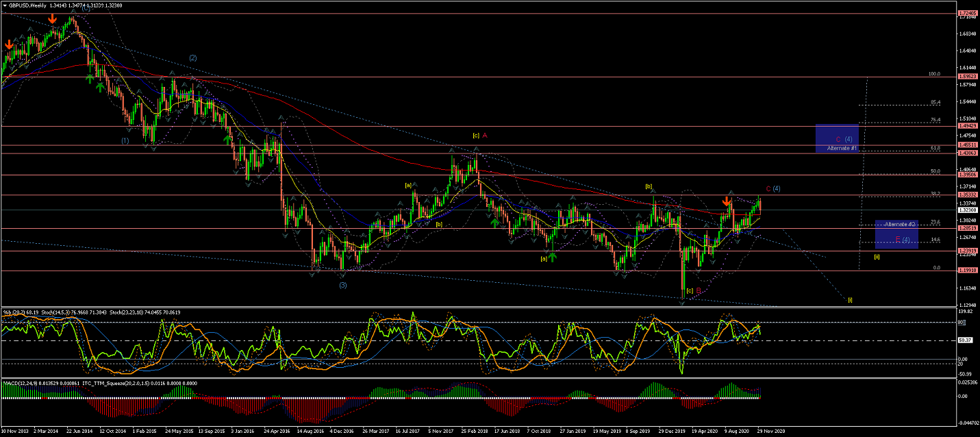Viewport: 980px width, 437px height.
Task: Select the blue 'Alternate #2' rectangle
Action: point(896,234)
